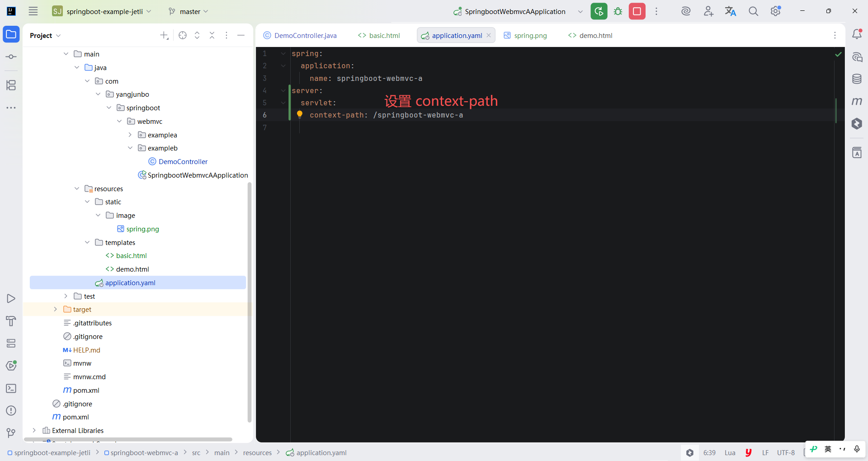Switch to demo.html tab
This screenshot has width=868, height=461.
tap(590, 35)
